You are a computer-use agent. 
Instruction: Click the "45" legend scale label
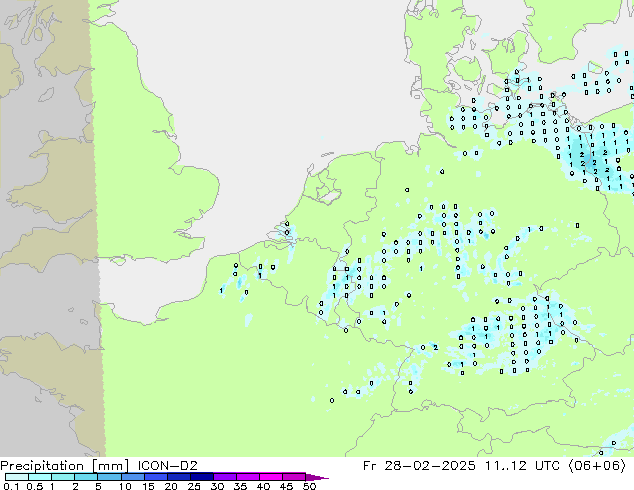pyautogui.click(x=286, y=486)
